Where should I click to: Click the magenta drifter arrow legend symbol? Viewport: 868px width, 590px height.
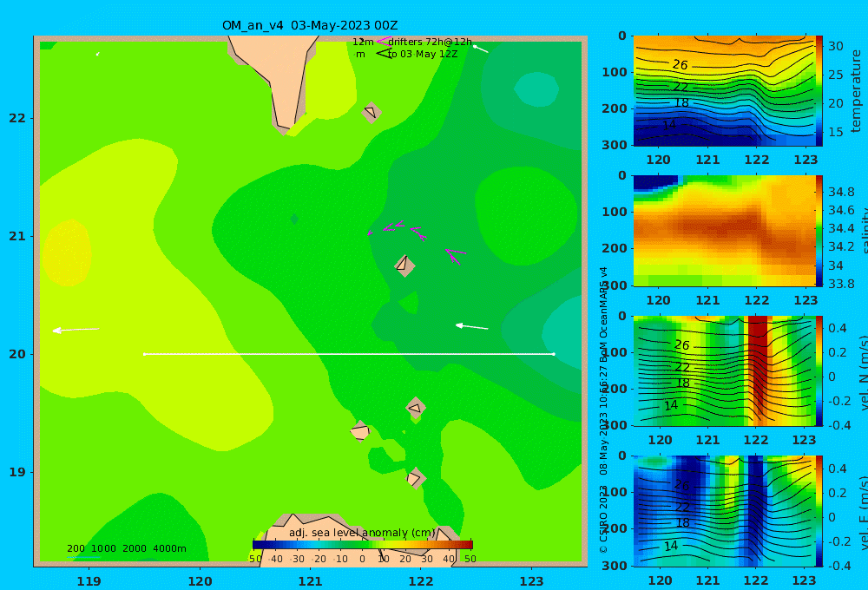pos(383,41)
